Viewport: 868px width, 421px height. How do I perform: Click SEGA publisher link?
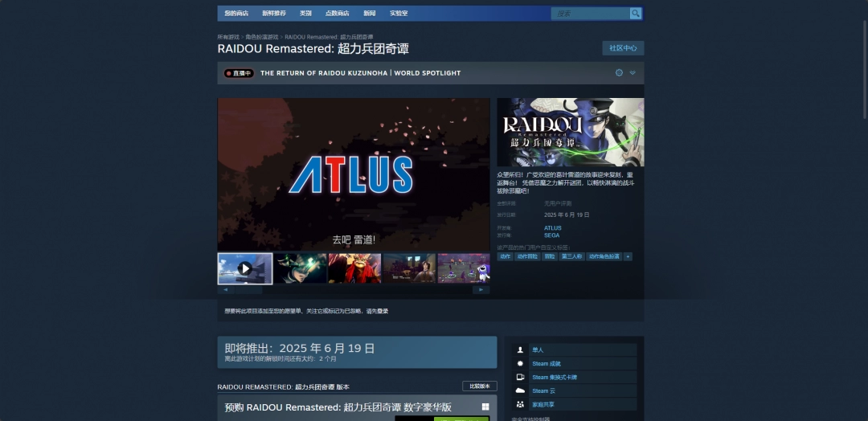[x=551, y=235]
